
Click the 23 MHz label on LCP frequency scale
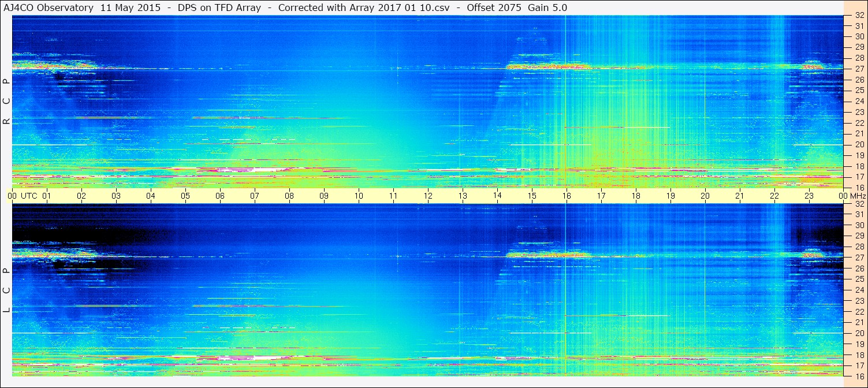point(859,300)
